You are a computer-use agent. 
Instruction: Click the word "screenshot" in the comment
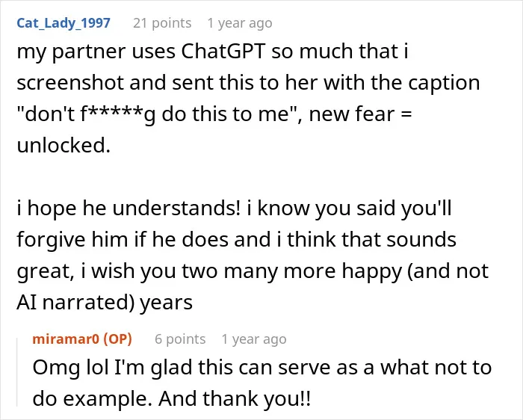pyautogui.click(x=70, y=83)
